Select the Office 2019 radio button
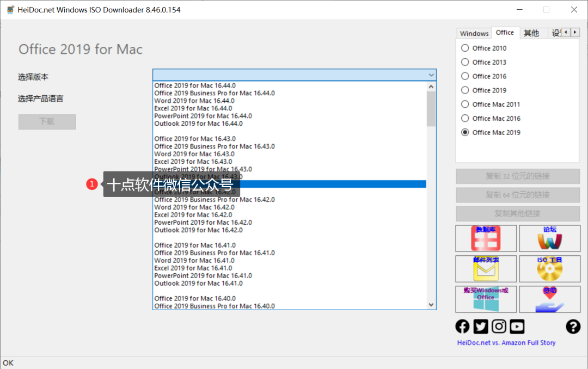The image size is (588, 369). [x=465, y=90]
